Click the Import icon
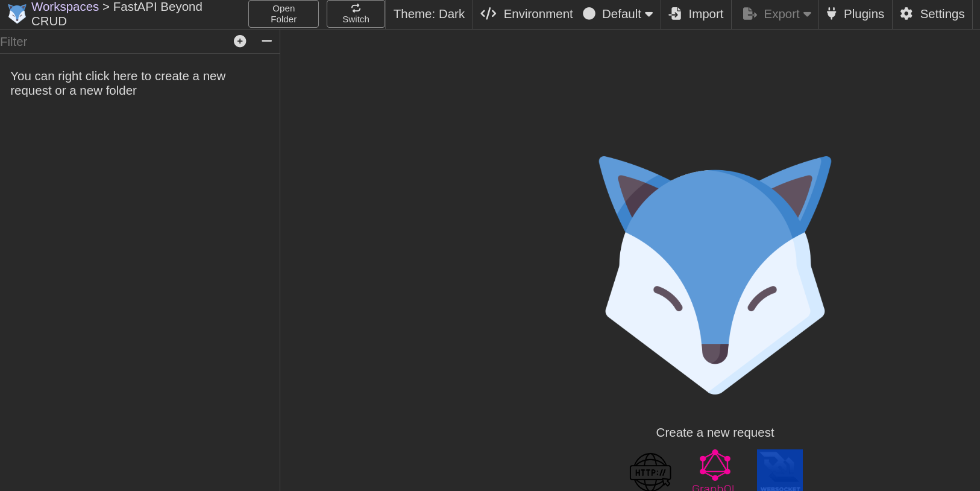Screen dimensions: 980x491 click(676, 14)
